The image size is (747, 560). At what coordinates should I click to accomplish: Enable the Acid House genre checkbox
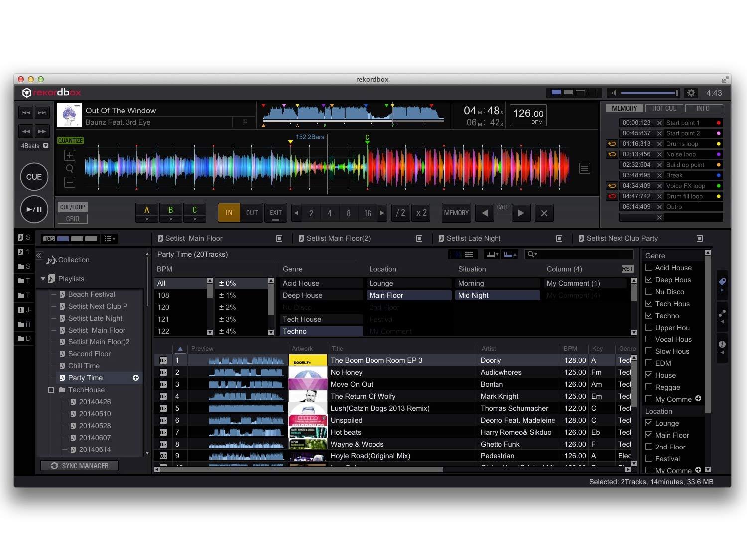point(649,267)
